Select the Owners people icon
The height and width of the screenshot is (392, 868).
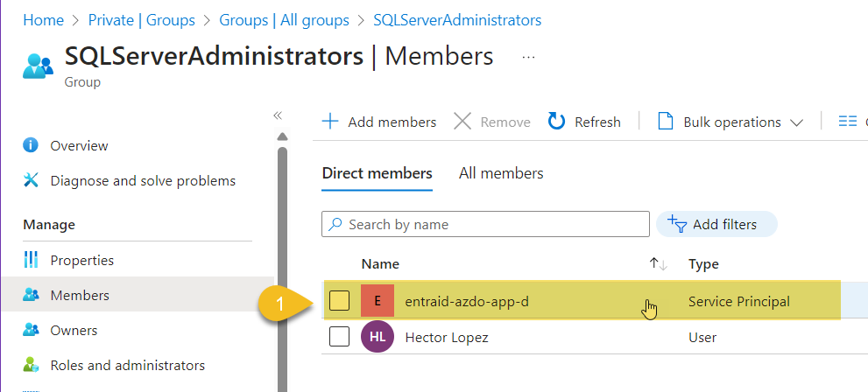point(31,330)
